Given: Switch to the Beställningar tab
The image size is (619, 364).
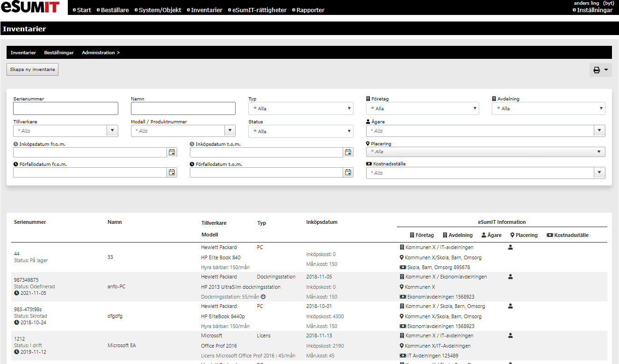Looking at the screenshot, I should pyautogui.click(x=59, y=53).
